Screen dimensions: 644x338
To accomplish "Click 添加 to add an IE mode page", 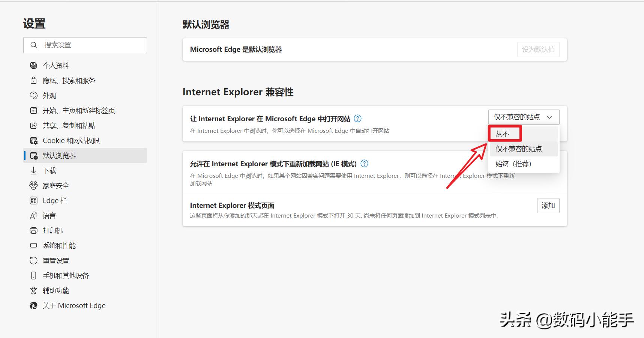I will tap(548, 205).
